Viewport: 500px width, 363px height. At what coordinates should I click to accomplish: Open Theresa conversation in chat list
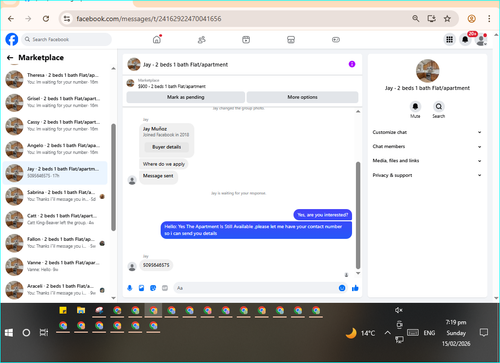55,79
